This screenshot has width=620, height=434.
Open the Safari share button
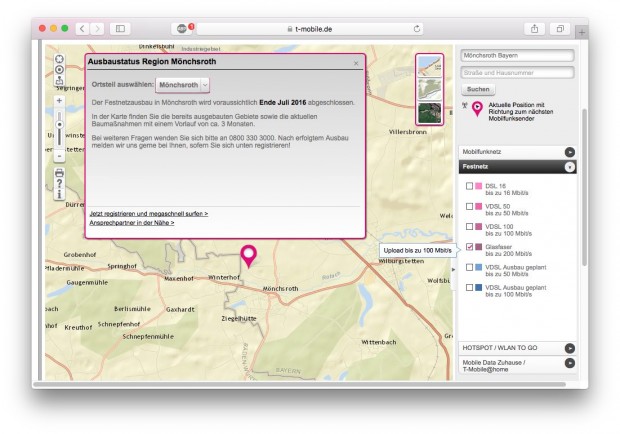pyautogui.click(x=534, y=28)
